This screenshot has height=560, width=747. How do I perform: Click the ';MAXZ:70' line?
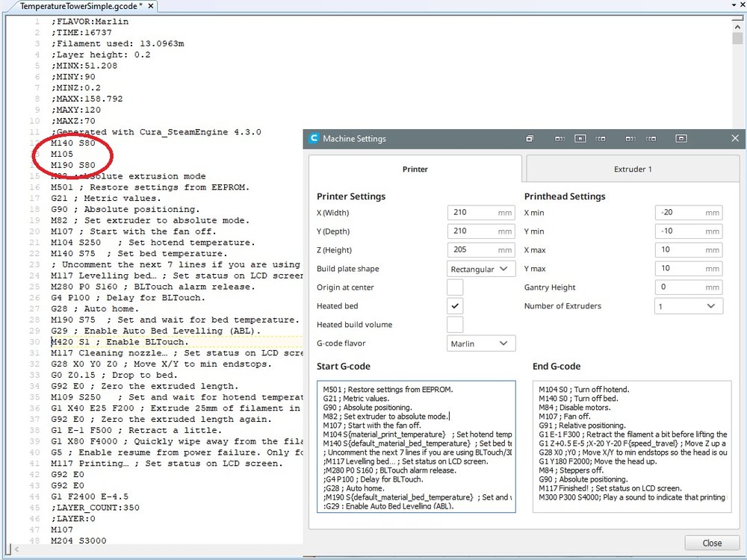[x=73, y=121]
